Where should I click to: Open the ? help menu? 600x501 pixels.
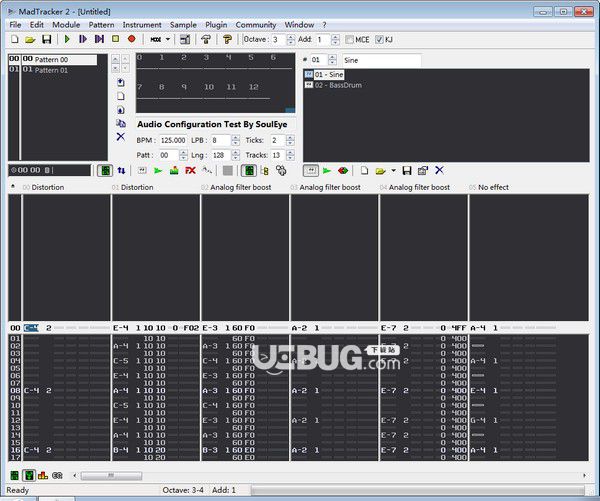click(x=324, y=25)
